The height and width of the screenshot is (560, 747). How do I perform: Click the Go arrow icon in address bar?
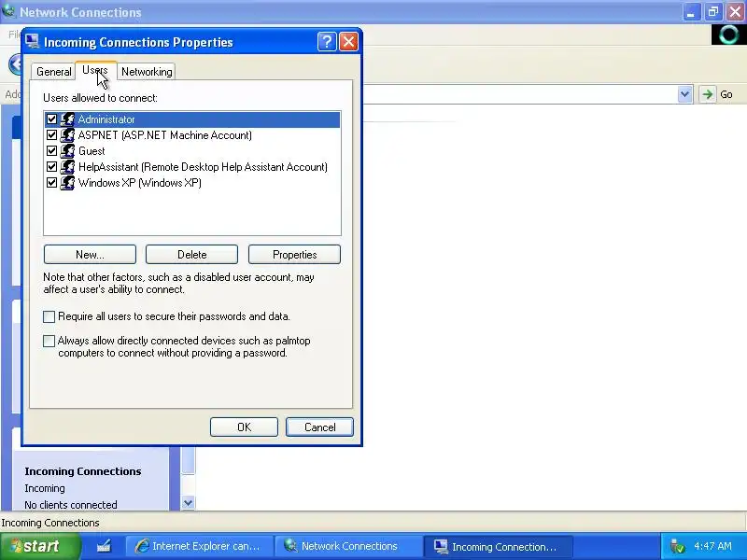pyautogui.click(x=708, y=94)
